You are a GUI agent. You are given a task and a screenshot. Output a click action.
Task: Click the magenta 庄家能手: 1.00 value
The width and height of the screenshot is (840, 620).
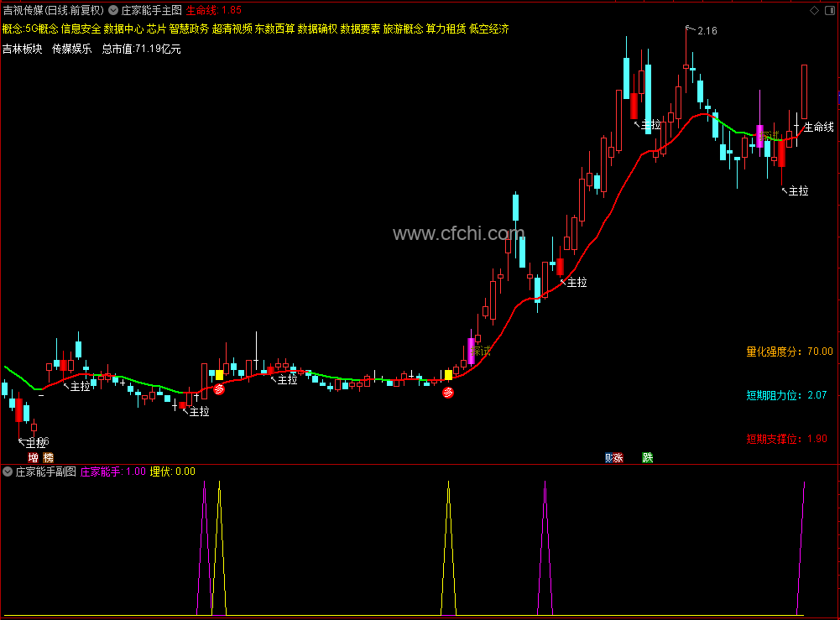113,472
